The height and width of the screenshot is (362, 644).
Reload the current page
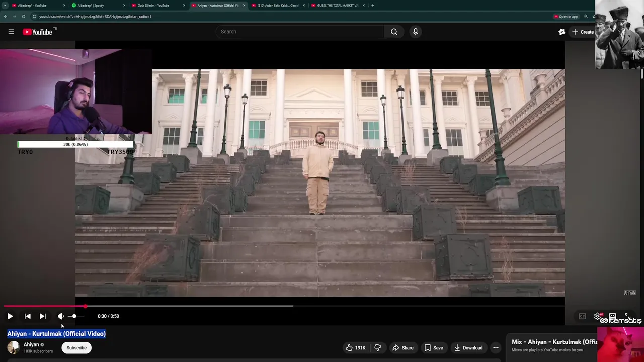23,16
